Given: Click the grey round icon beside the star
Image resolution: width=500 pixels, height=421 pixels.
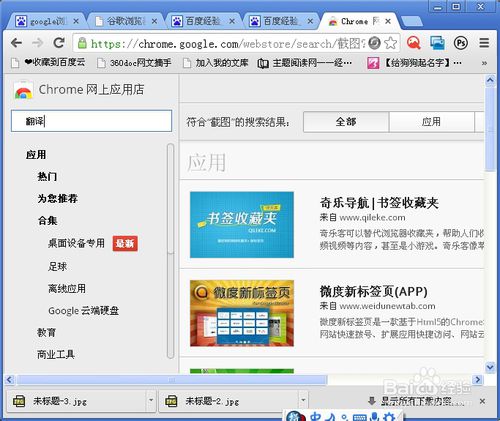Looking at the screenshot, I should coord(374,43).
